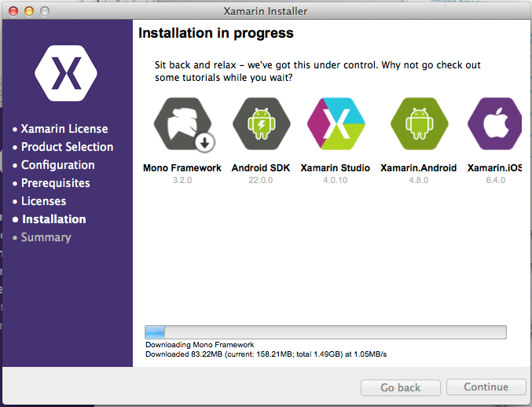The width and height of the screenshot is (532, 407).
Task: Click the Xamarin.iOS purple Apple icon
Action: pos(495,124)
